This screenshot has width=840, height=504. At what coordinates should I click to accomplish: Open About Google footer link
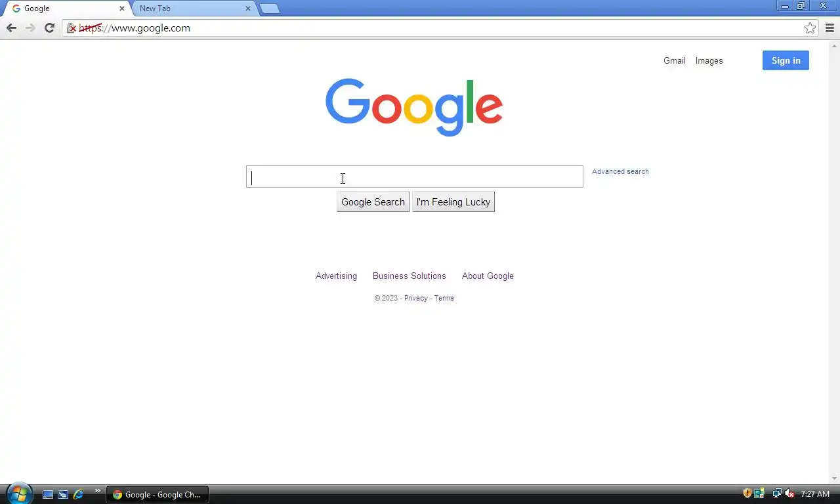point(488,276)
